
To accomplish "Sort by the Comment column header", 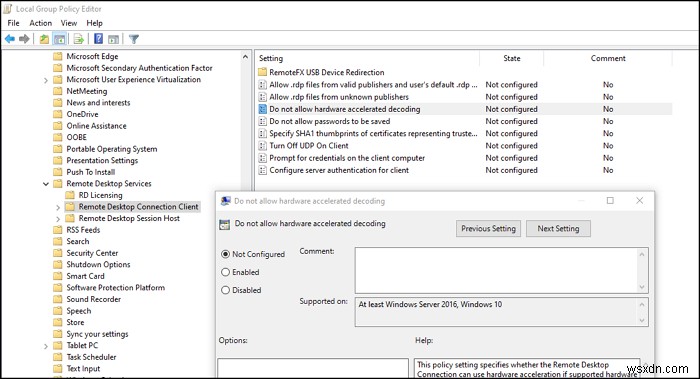I will click(608, 58).
